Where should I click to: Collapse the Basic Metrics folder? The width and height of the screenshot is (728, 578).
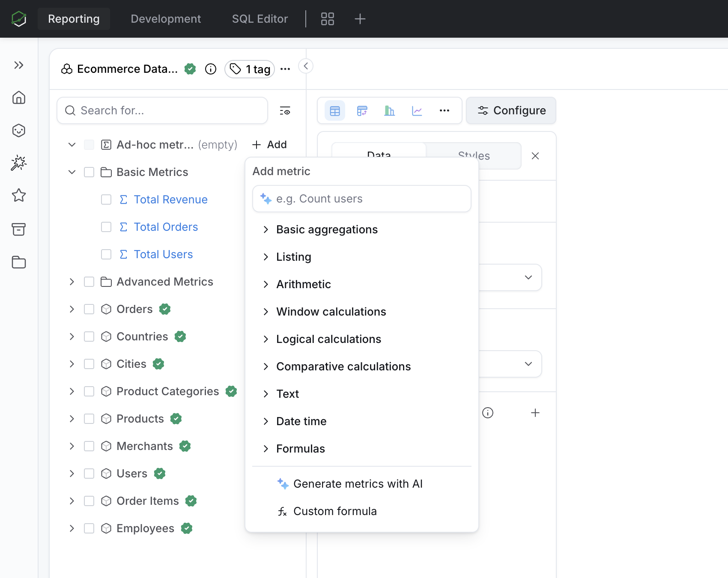click(x=72, y=172)
